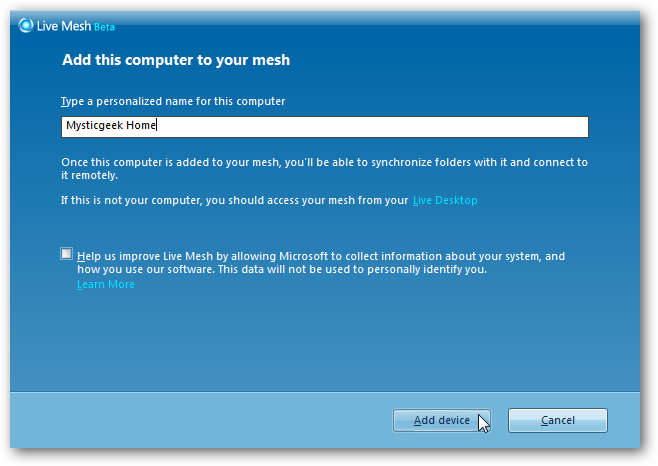The width and height of the screenshot is (658, 466).
Task: Open the Live Desktop link
Action: click(x=445, y=201)
